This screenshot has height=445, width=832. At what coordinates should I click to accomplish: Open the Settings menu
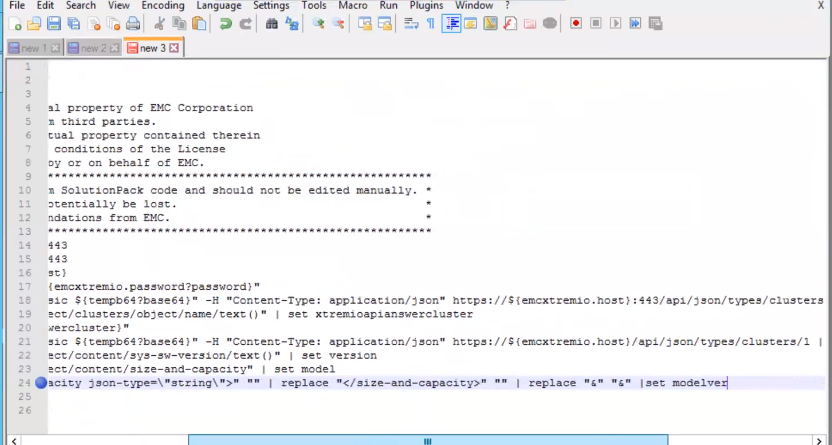click(271, 6)
